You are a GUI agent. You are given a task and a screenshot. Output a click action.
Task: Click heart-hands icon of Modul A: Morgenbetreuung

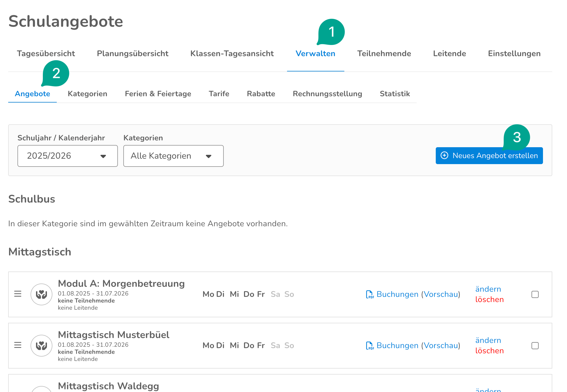pyautogui.click(x=41, y=294)
